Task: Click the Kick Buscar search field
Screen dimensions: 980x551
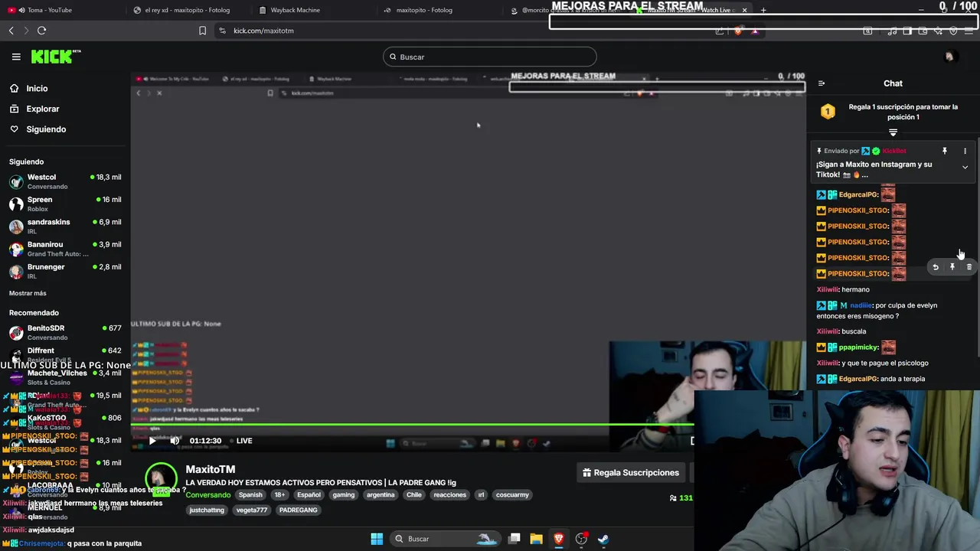Action: (490, 57)
